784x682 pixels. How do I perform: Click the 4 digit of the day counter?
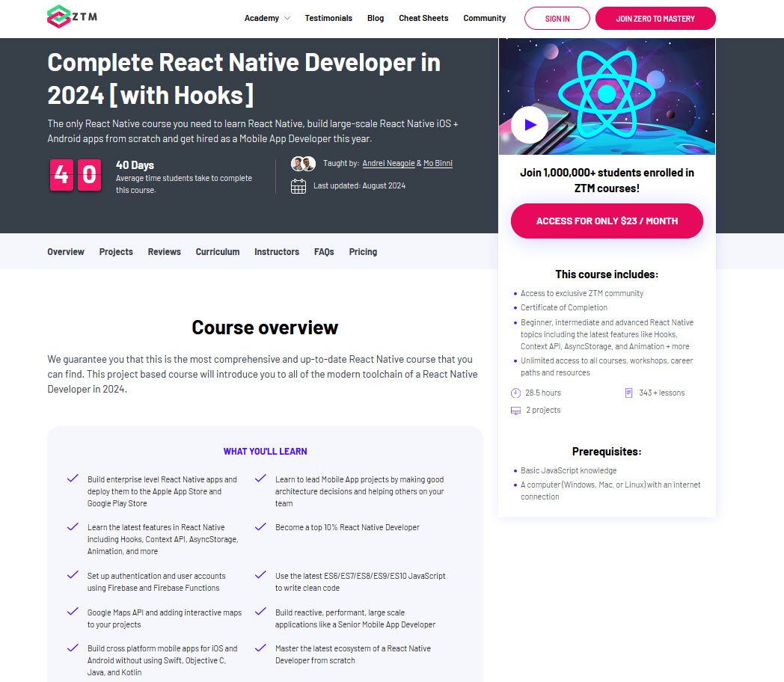61,175
